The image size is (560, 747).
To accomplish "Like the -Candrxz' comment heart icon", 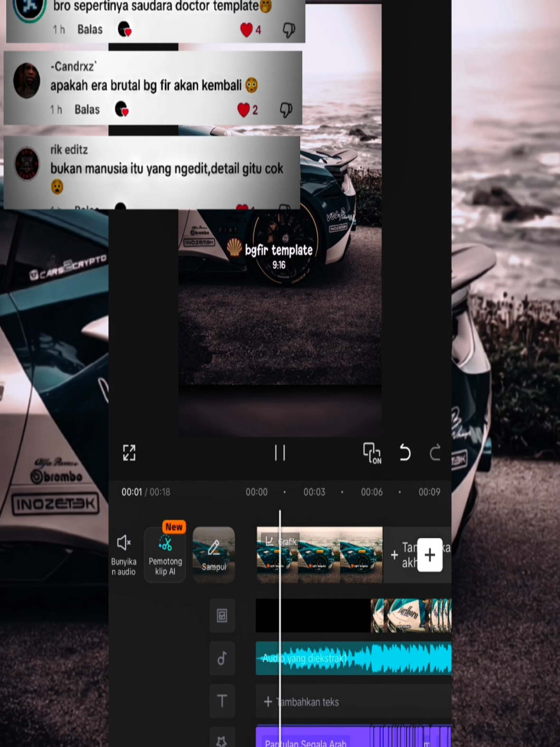I will click(243, 110).
